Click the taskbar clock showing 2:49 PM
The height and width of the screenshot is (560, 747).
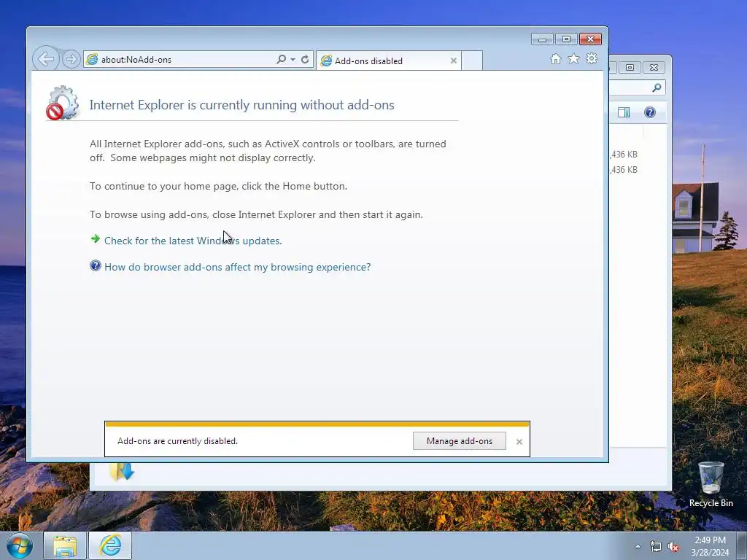(x=710, y=546)
